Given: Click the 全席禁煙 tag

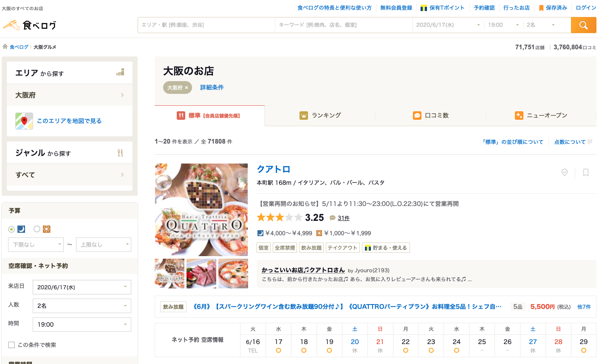Looking at the screenshot, I should coord(285,248).
